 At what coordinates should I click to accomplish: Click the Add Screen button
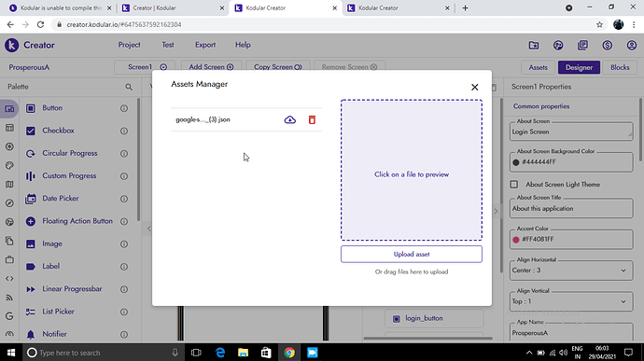point(211,67)
